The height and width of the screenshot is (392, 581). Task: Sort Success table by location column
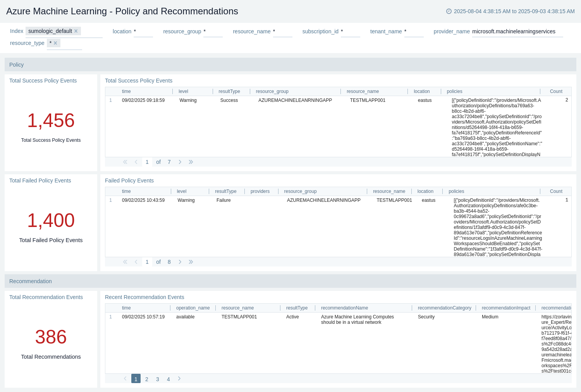(421, 91)
